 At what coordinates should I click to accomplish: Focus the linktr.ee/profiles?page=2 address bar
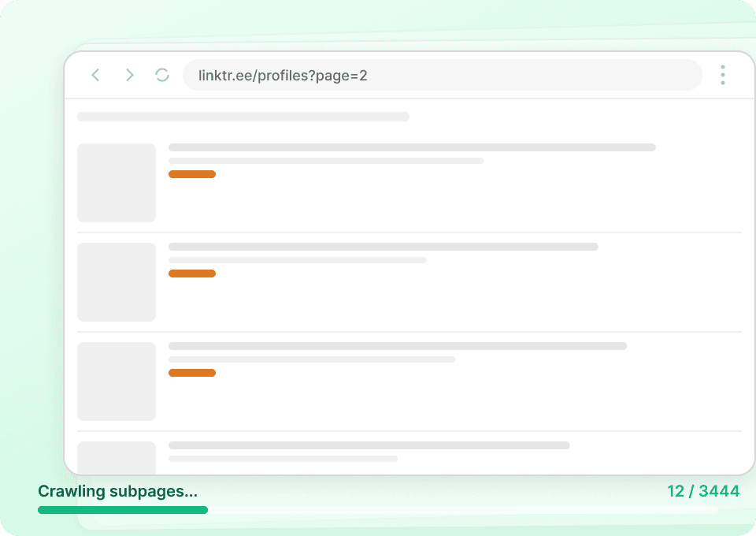point(442,75)
